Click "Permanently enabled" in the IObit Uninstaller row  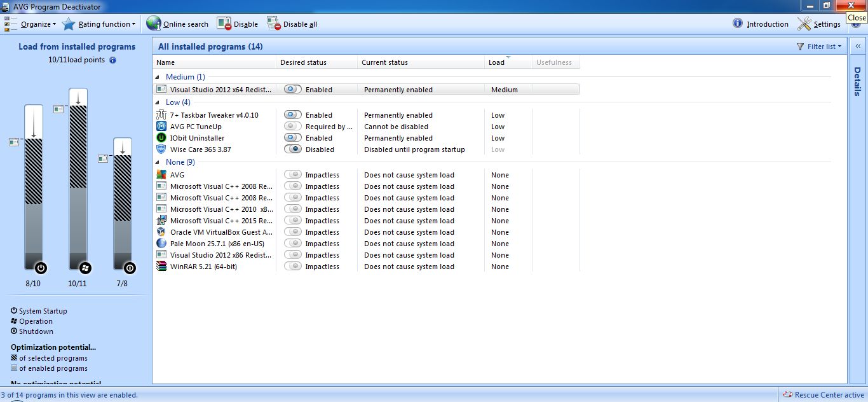click(398, 138)
